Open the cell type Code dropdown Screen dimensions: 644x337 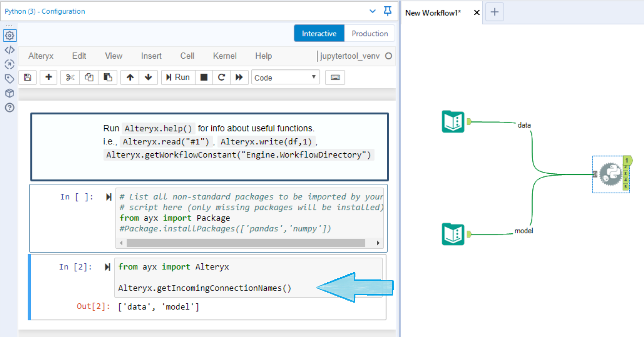click(x=285, y=78)
